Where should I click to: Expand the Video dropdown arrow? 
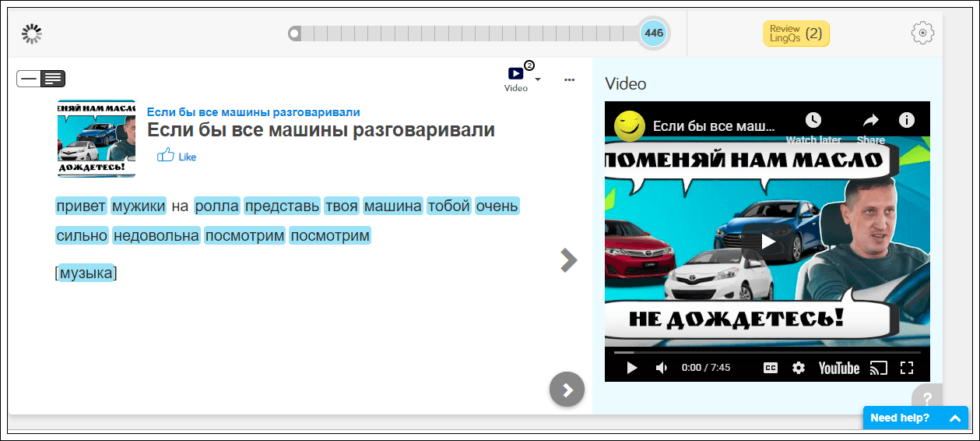538,79
